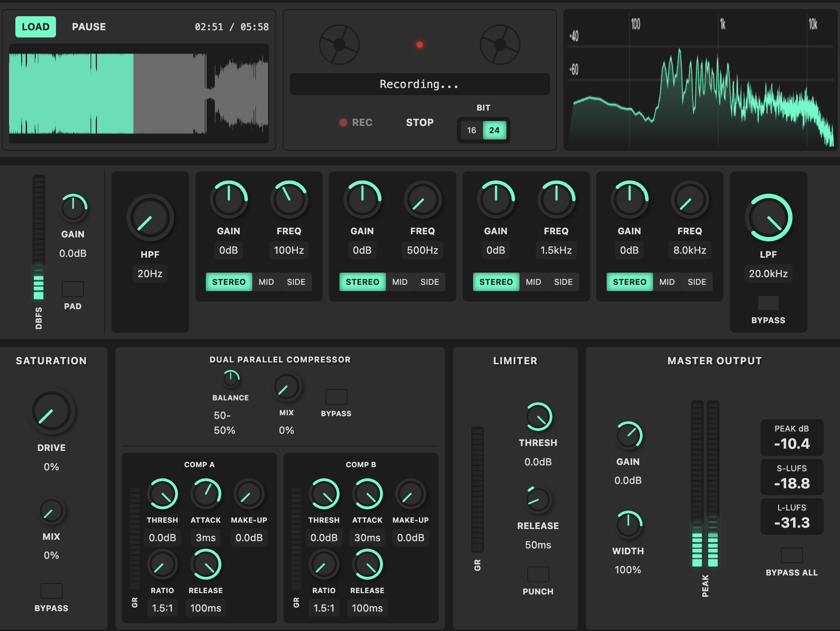840x631 pixels.
Task: Click the Comp A ATTACK knob
Action: 205,494
